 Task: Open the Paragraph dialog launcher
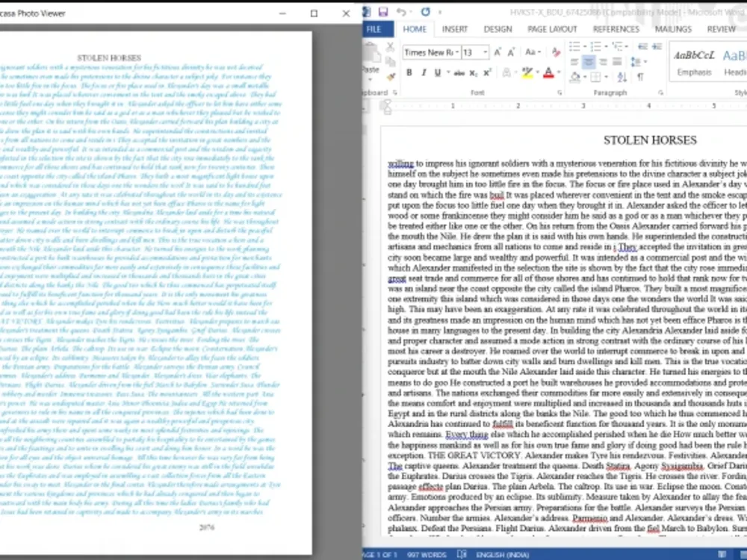(x=661, y=93)
